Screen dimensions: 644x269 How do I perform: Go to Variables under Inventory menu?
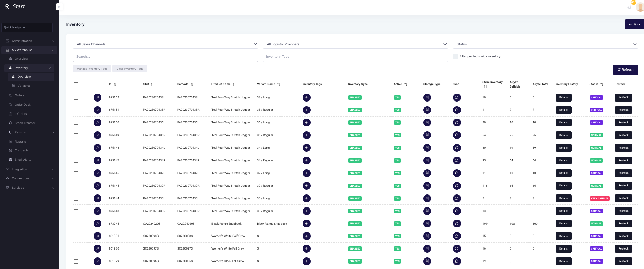24,86
